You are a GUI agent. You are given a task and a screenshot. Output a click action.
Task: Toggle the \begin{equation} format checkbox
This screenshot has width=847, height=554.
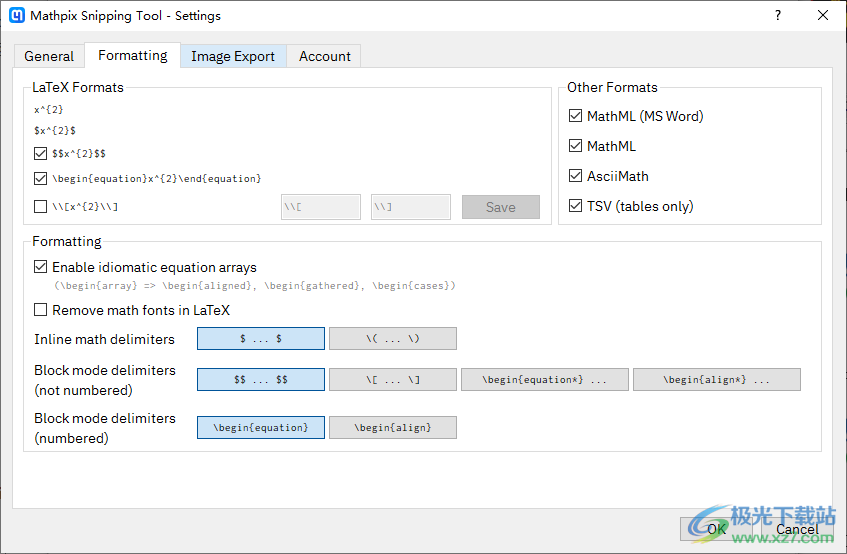[x=41, y=178]
